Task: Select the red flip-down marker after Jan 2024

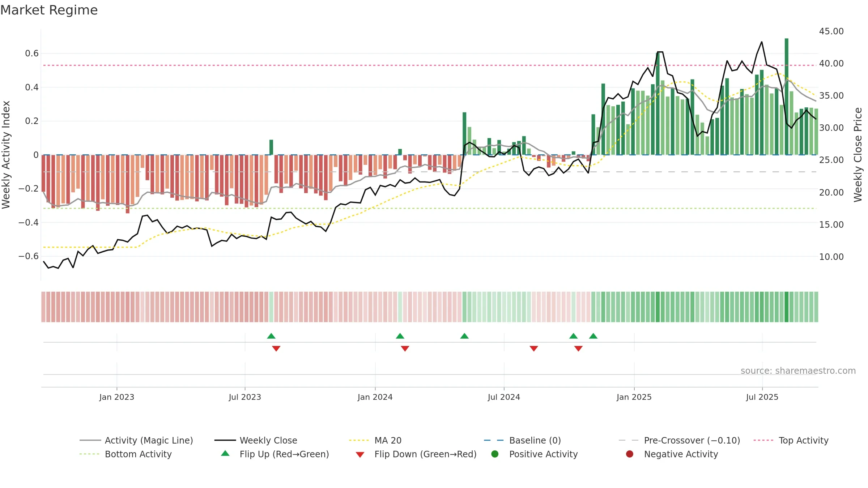Action: [405, 348]
